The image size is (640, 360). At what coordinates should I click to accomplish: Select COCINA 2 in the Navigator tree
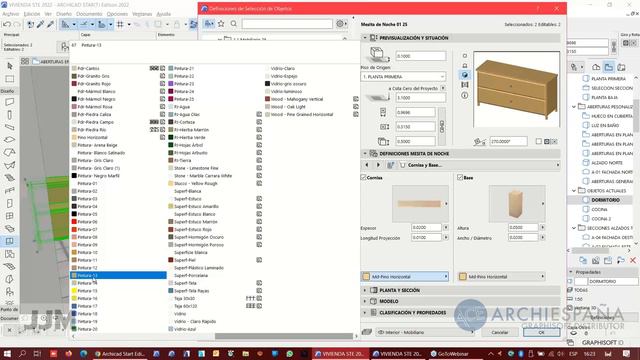pyautogui.click(x=601, y=219)
